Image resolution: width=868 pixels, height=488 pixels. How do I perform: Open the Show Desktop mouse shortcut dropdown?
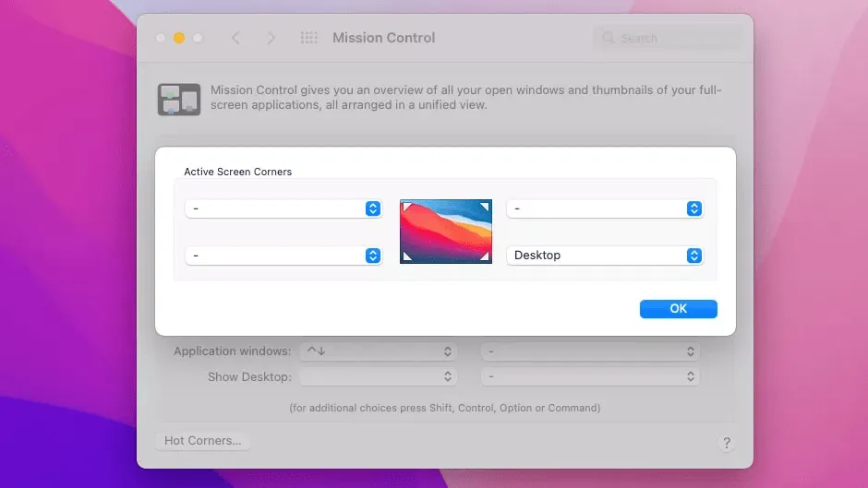[x=590, y=376]
